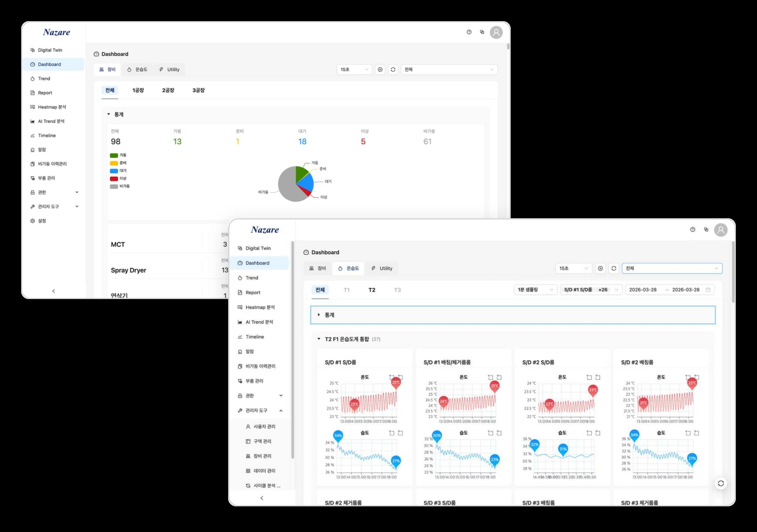
Task: Click the refresh icon in the back window toolbar
Action: coord(393,69)
